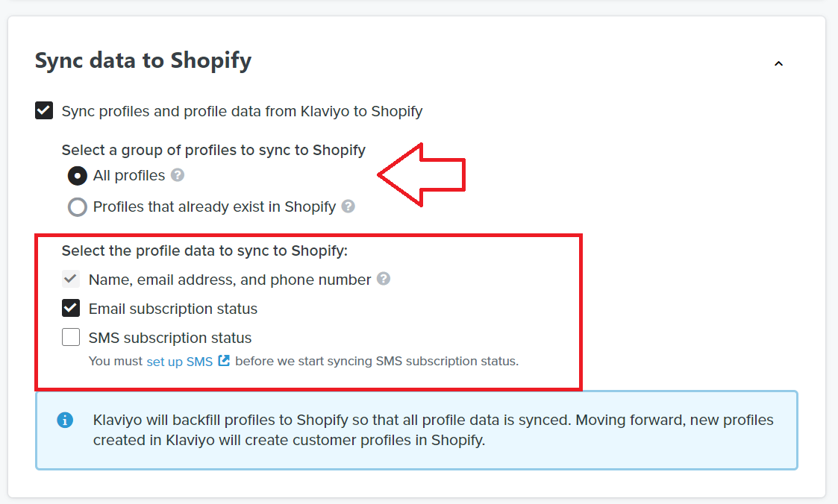Click the blue info icon in the notice
838x504 pixels.
65,420
